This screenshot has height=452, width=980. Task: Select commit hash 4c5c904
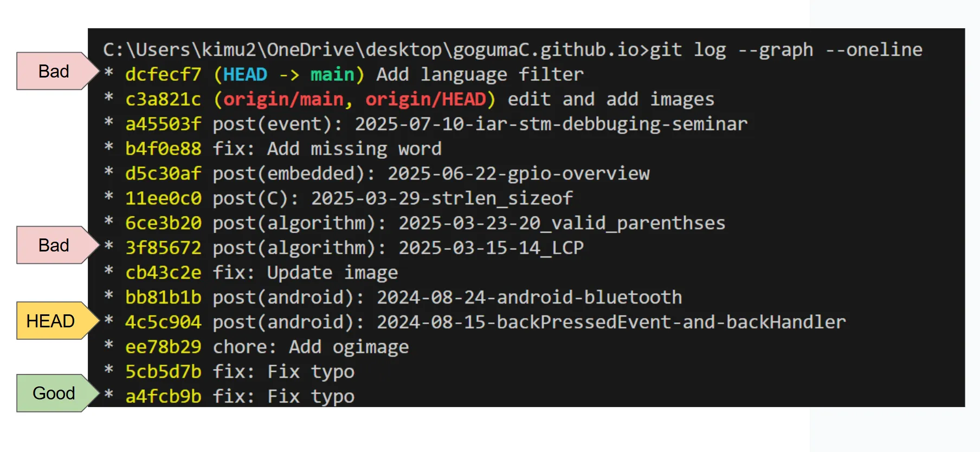163,322
